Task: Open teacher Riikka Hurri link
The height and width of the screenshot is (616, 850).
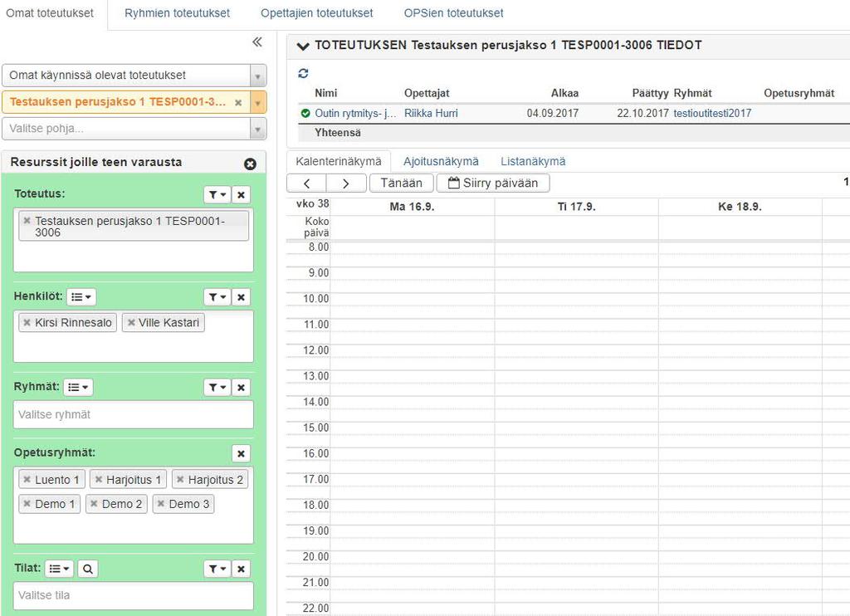Action: pos(431,114)
